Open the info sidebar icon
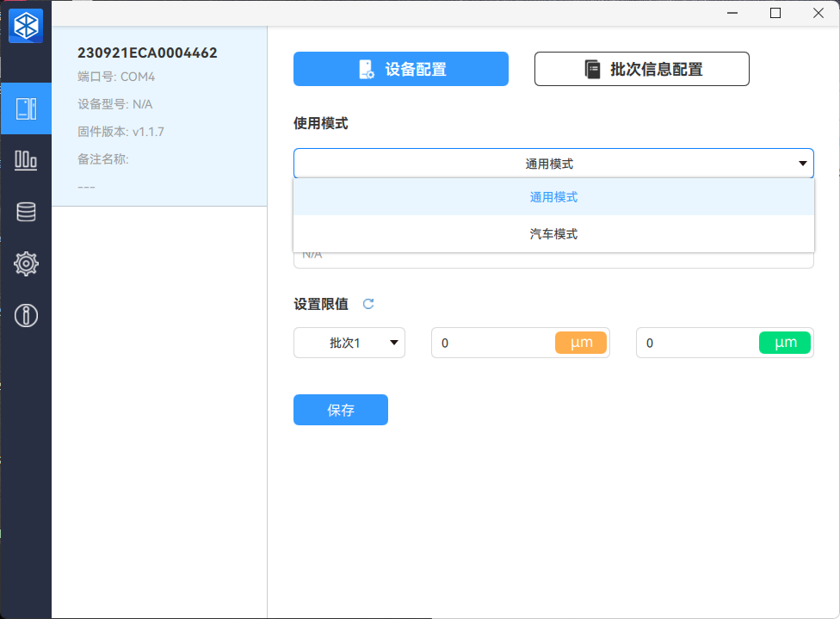Image resolution: width=840 pixels, height=619 pixels. tap(26, 315)
